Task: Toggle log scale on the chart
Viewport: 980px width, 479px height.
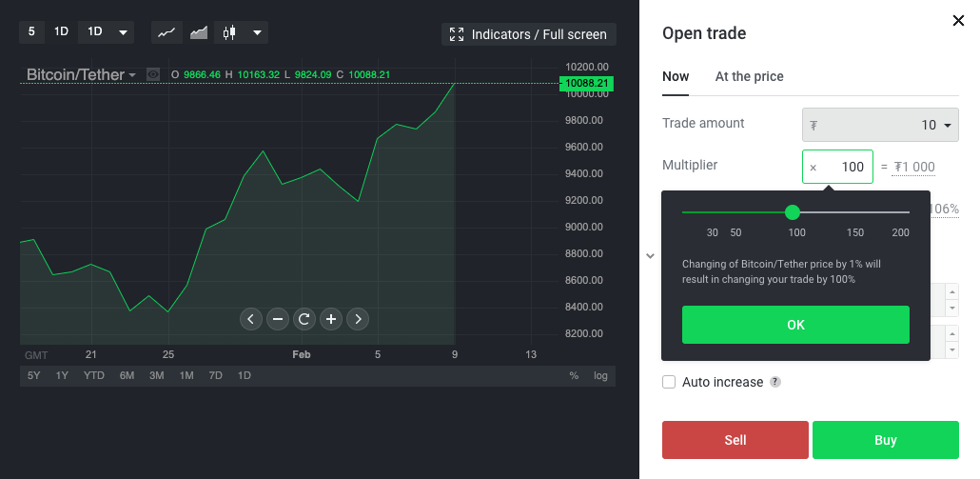Action: tap(600, 375)
